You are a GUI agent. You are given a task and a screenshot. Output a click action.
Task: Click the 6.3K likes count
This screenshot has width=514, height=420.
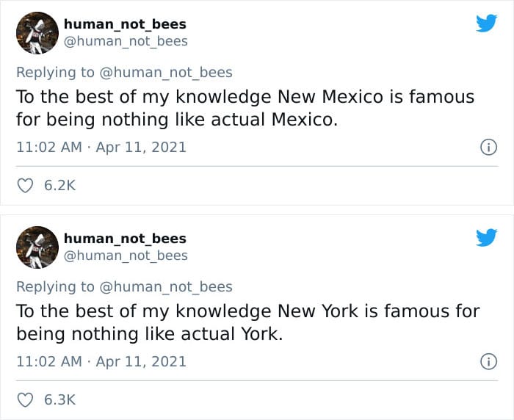[x=60, y=400]
